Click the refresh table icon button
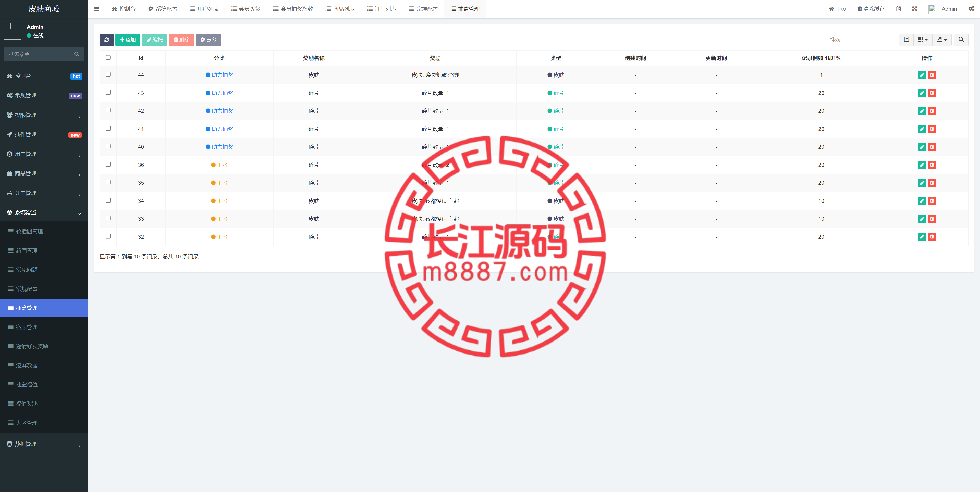 (x=106, y=40)
